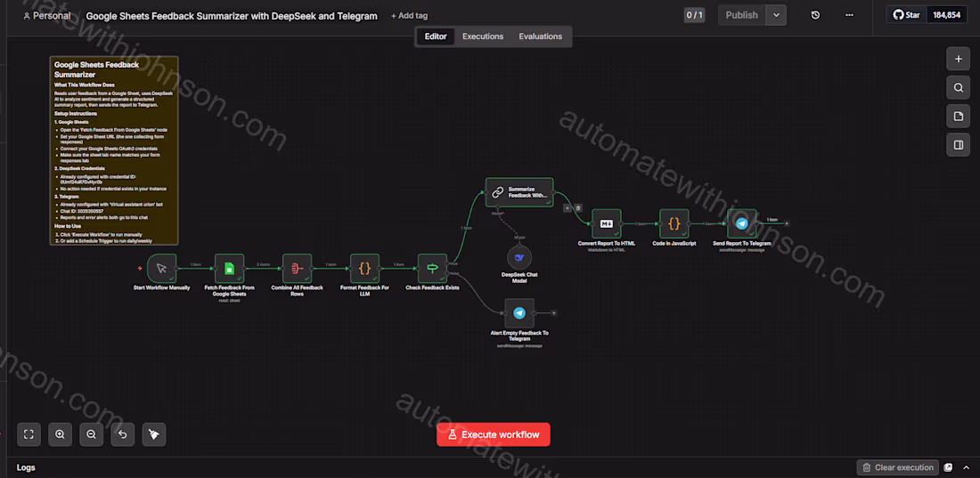The height and width of the screenshot is (478, 980).
Task: Click the + Add tag link
Action: click(x=410, y=16)
